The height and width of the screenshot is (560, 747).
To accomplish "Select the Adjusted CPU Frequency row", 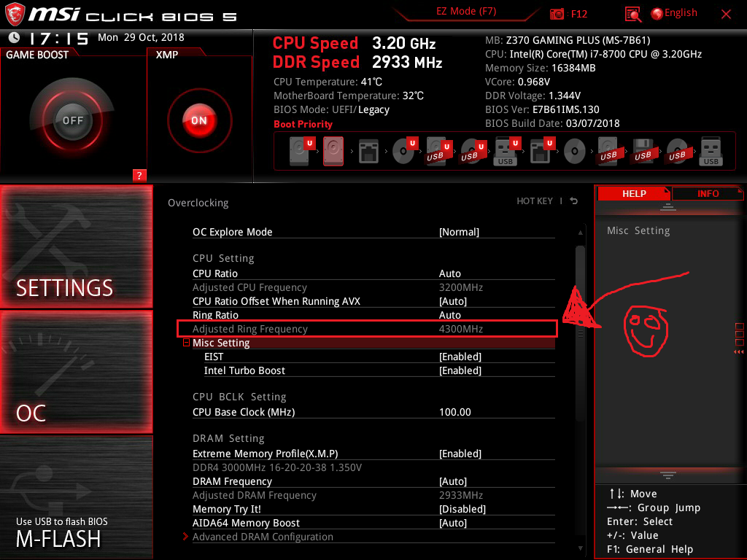I will click(373, 287).
